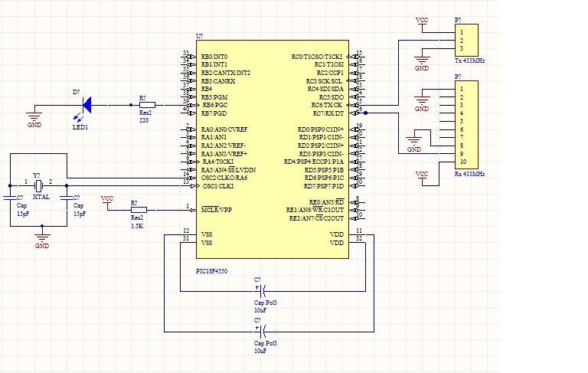Click pin number 10 inside the Rx header

(463, 162)
